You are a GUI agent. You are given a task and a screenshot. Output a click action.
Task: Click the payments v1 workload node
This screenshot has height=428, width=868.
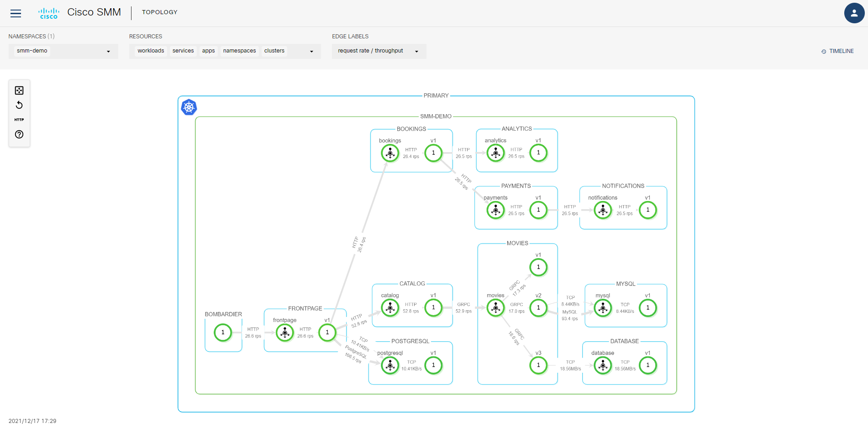(538, 210)
